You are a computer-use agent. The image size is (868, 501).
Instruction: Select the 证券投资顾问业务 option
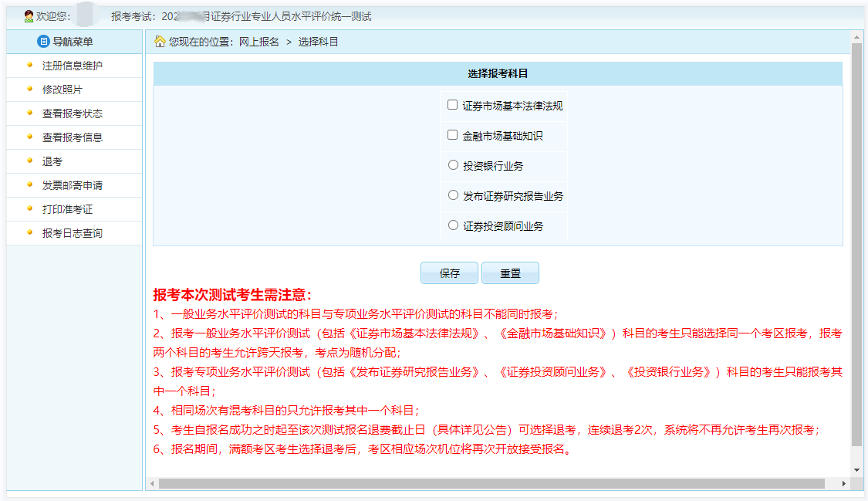[453, 225]
